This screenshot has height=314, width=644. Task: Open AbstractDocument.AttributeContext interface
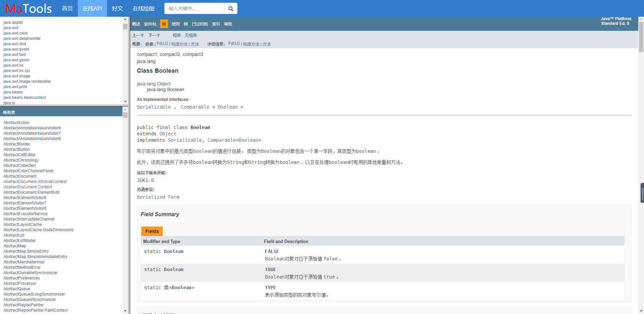click(35, 182)
